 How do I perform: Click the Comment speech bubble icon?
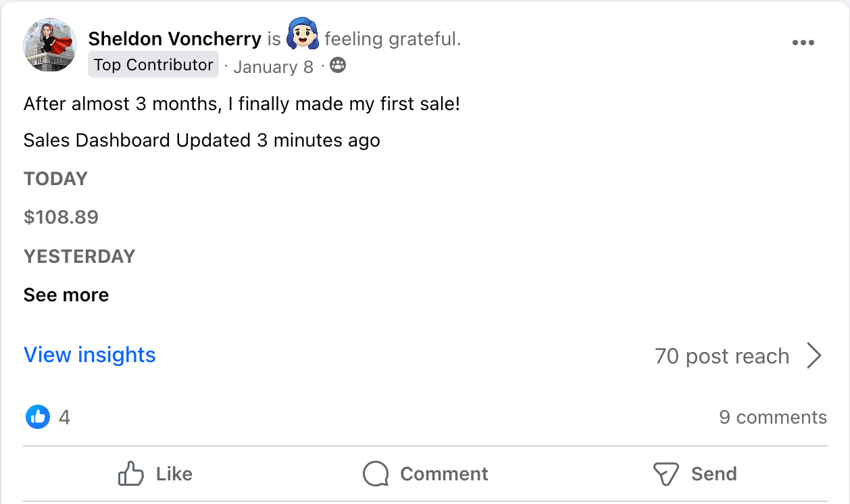[x=376, y=474]
